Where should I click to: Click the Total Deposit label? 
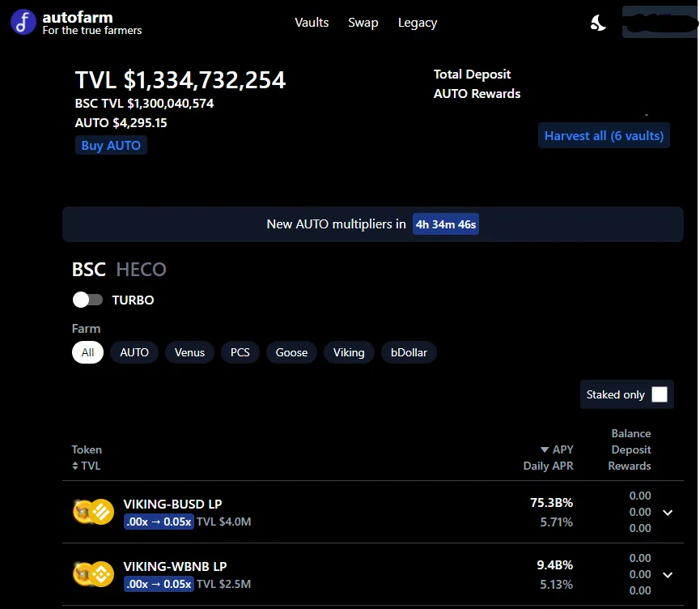click(472, 75)
